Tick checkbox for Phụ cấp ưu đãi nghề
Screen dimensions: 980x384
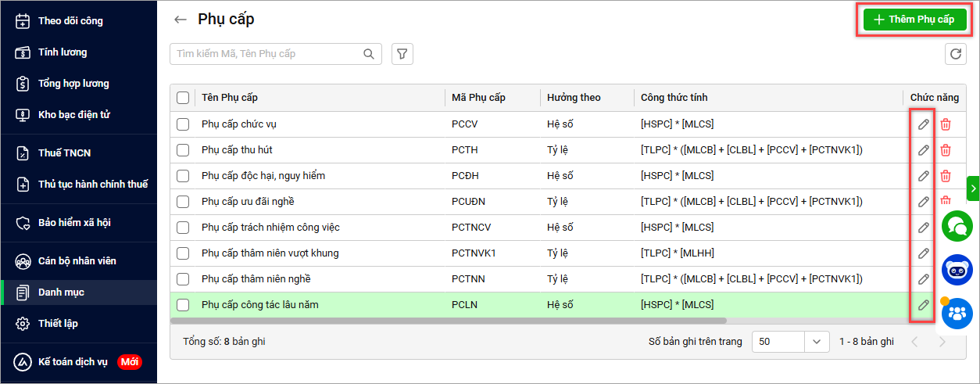click(183, 202)
